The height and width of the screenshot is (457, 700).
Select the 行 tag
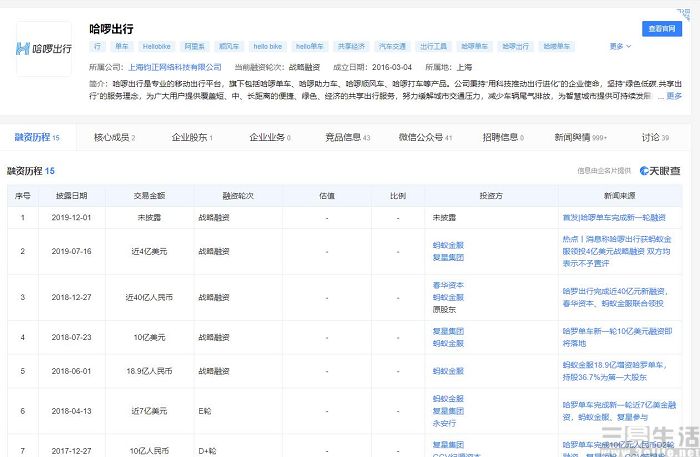(97, 46)
